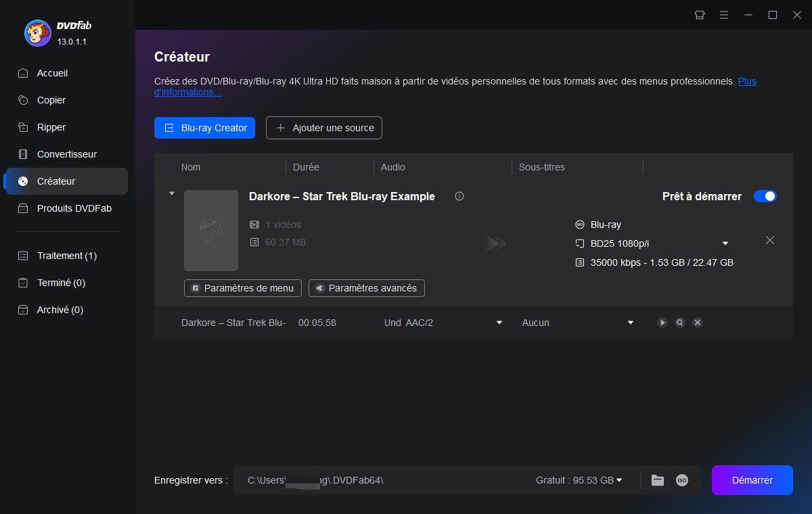The height and width of the screenshot is (514, 812).
Task: Open the skin/theme icon in title bar
Action: (x=700, y=15)
